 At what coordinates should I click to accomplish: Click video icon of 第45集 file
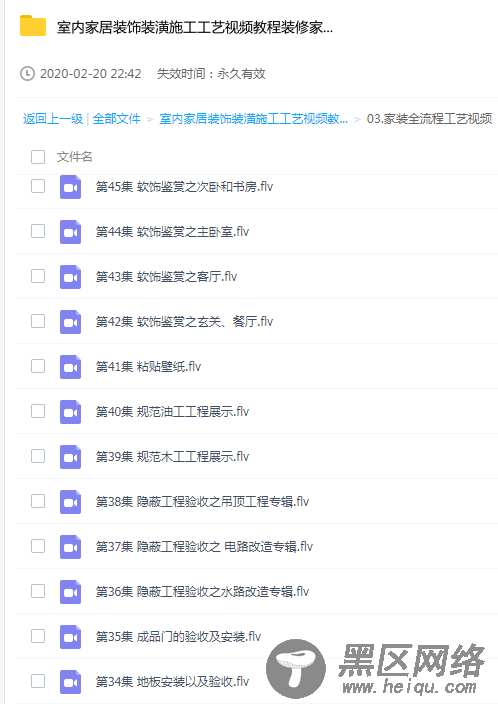[71, 187]
